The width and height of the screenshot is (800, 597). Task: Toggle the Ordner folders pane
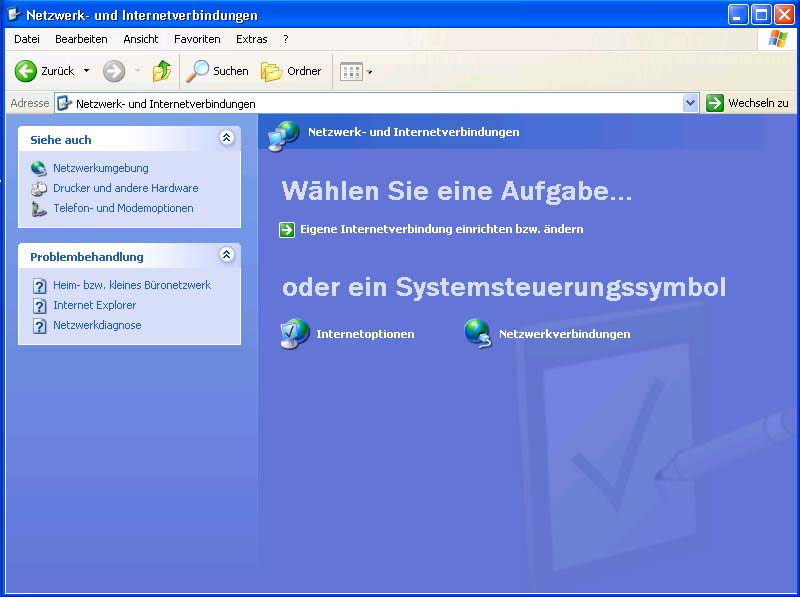291,71
